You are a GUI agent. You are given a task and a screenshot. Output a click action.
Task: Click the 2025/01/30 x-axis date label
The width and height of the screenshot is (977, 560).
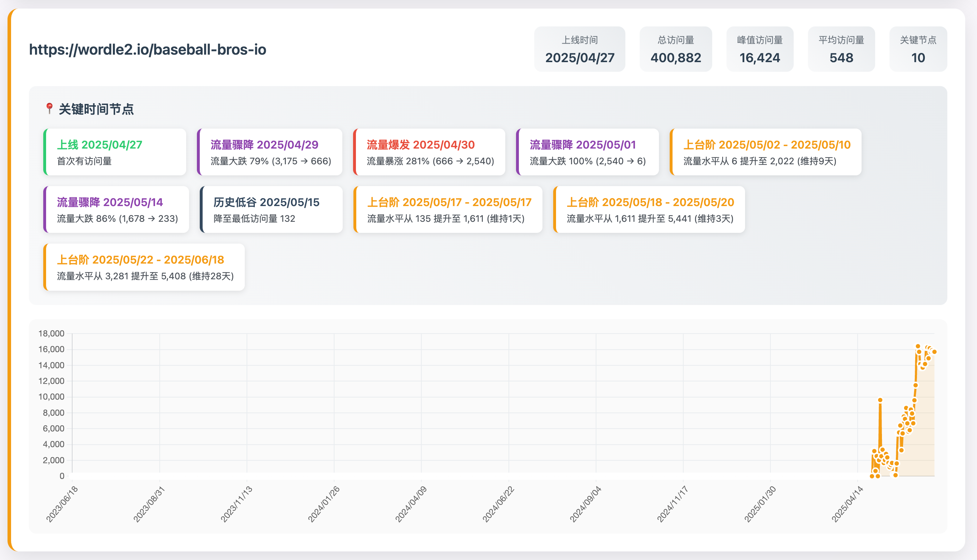[x=760, y=504]
